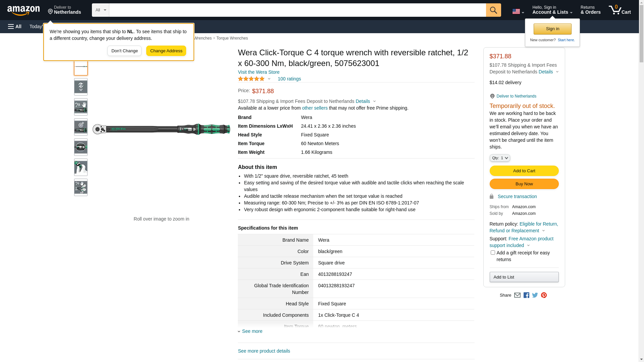Open country flag language selector
Viewport: 644px width, 362px height.
click(518, 11)
